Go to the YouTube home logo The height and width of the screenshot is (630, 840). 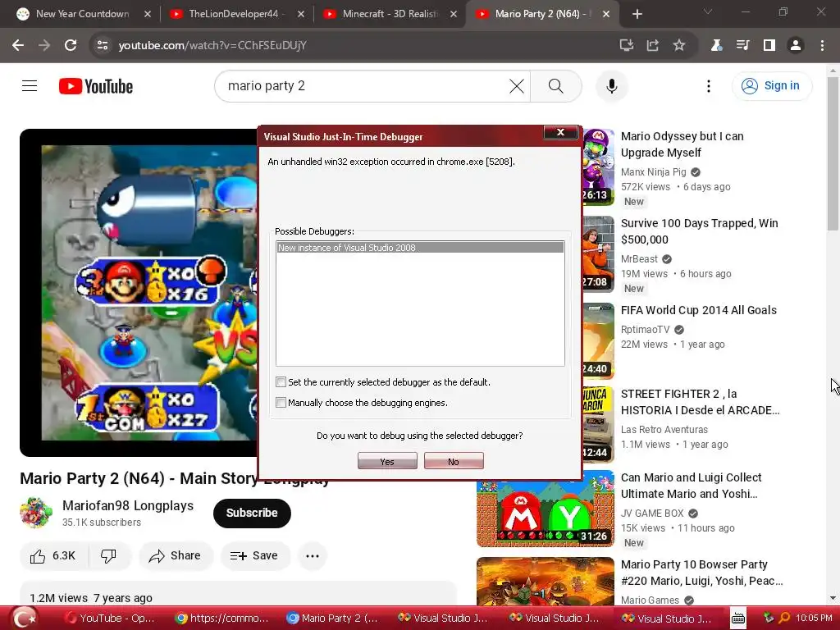click(96, 86)
